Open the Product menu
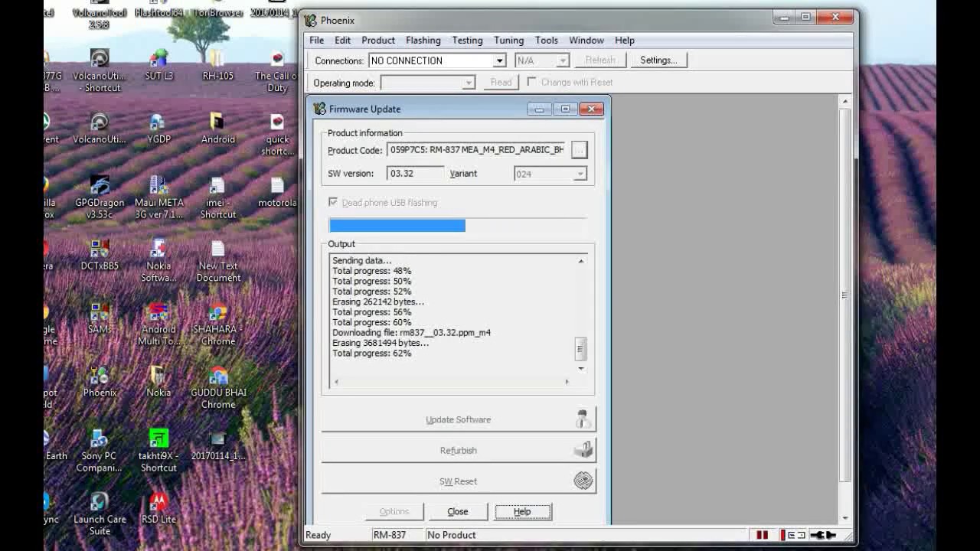This screenshot has width=980, height=551. pyautogui.click(x=378, y=40)
